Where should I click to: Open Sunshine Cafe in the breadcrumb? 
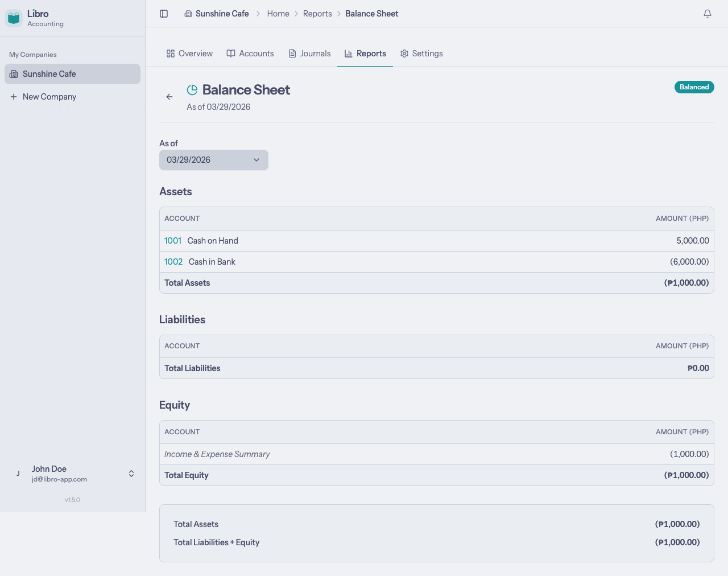(222, 14)
